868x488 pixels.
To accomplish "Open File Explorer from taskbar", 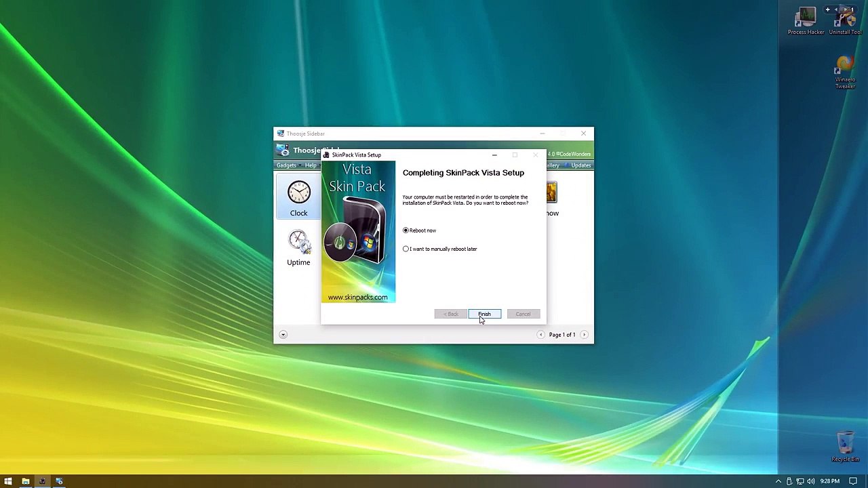I will [26, 481].
